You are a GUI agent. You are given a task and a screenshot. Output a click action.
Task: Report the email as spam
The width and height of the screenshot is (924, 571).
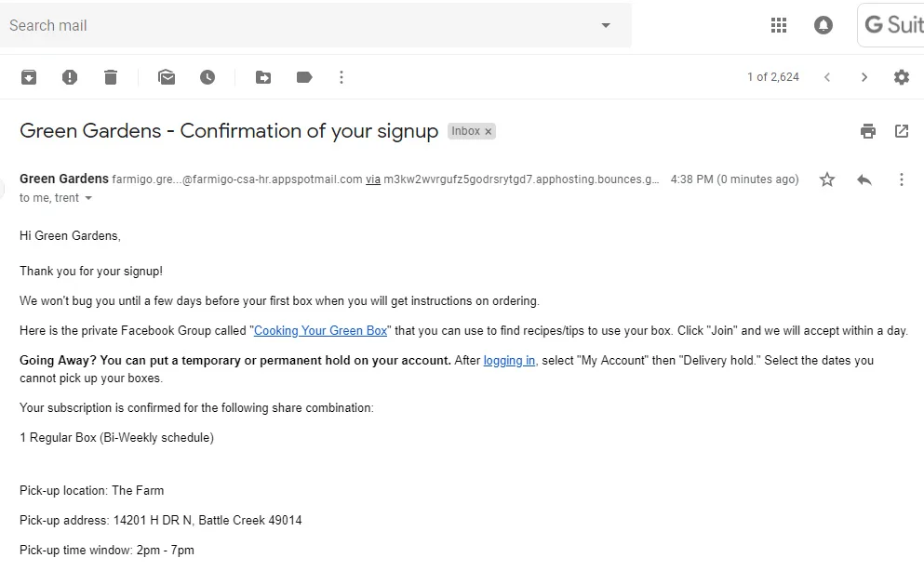tap(70, 77)
